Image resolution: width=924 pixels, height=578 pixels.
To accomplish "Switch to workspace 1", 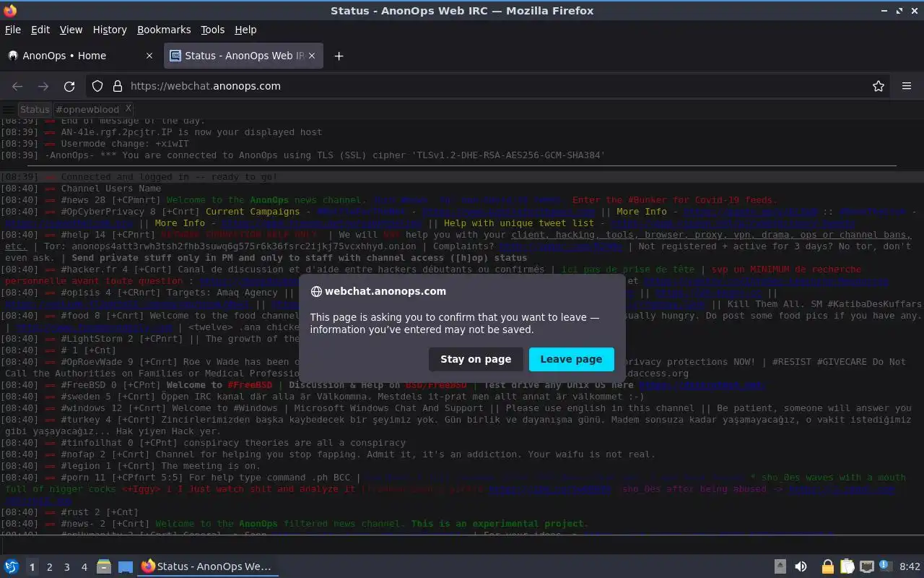I will click(32, 567).
